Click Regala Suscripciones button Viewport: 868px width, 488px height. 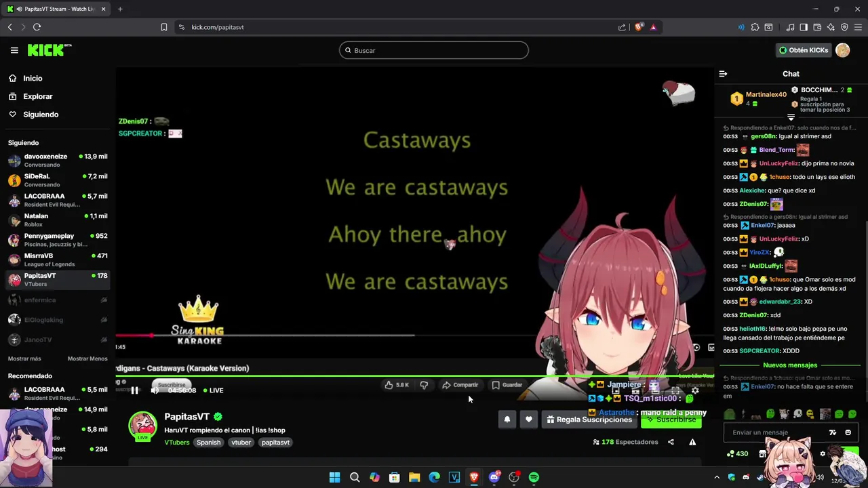click(589, 420)
